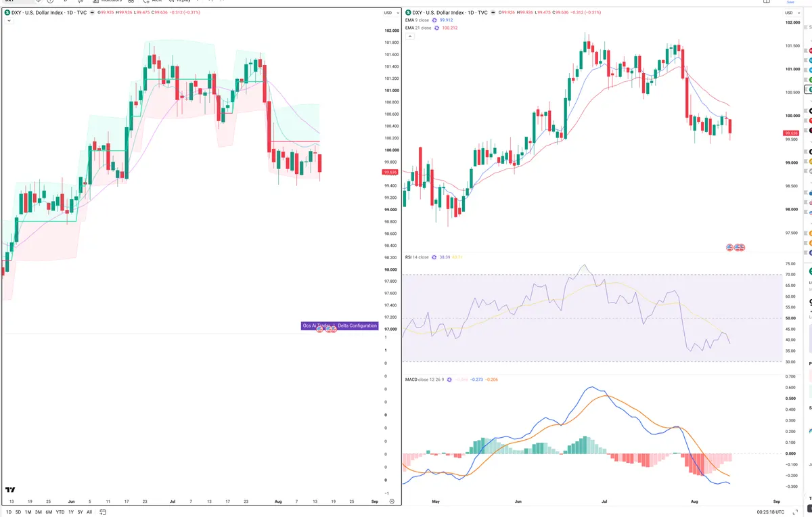
Task: Click right chart title DXY U.S. Dollar Index
Action: (x=438, y=13)
